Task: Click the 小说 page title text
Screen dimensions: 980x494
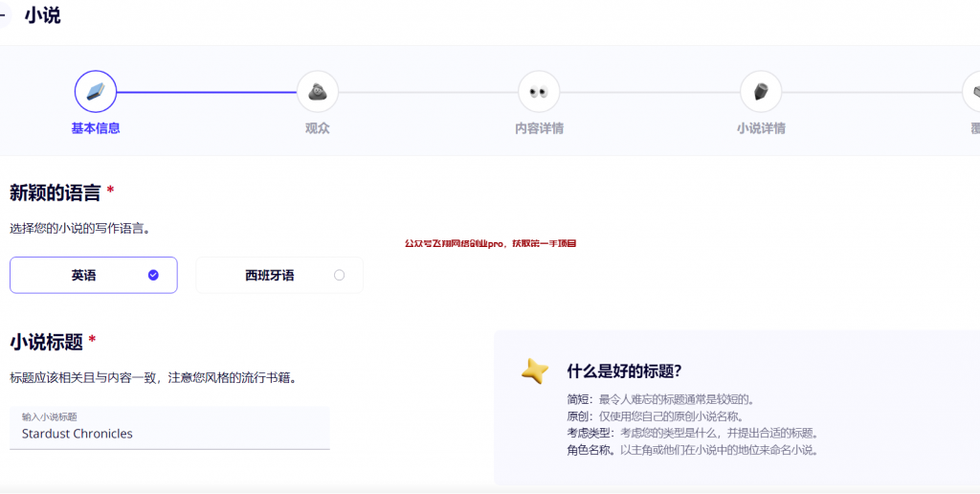Action: click(x=42, y=15)
